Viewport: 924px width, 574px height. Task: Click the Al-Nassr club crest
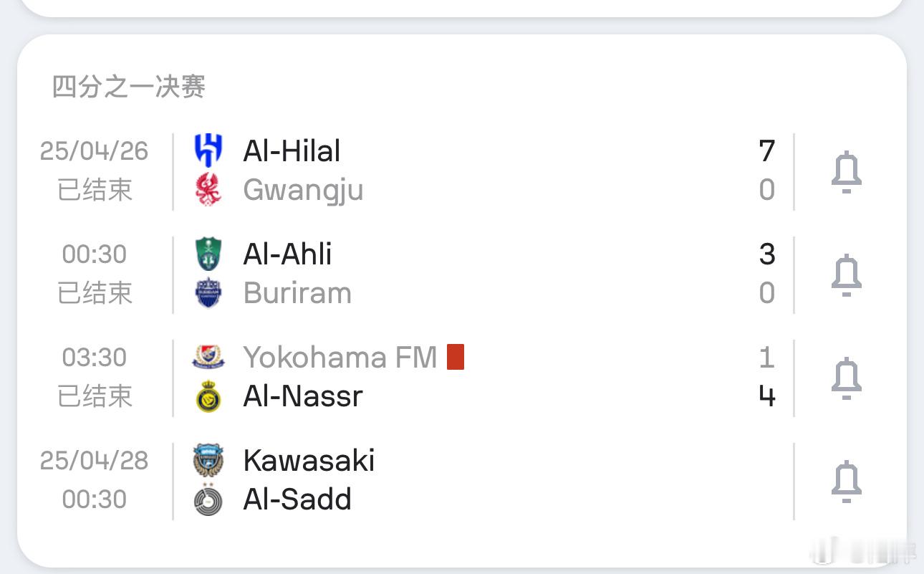pyautogui.click(x=208, y=396)
